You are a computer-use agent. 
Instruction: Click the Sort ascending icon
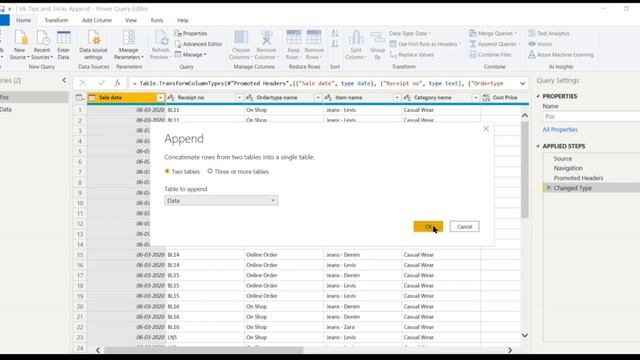click(335, 33)
